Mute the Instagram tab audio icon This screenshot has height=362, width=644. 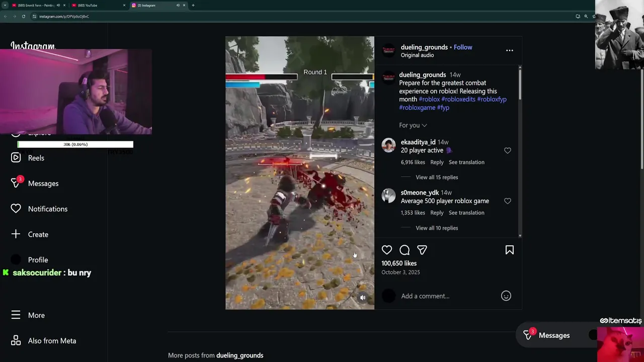178,5
